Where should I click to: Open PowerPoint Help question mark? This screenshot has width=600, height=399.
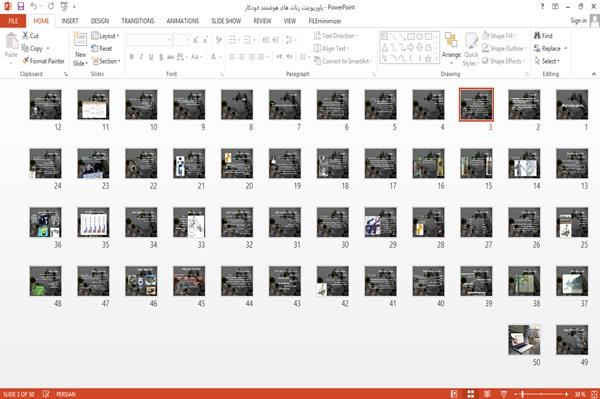tap(542, 7)
